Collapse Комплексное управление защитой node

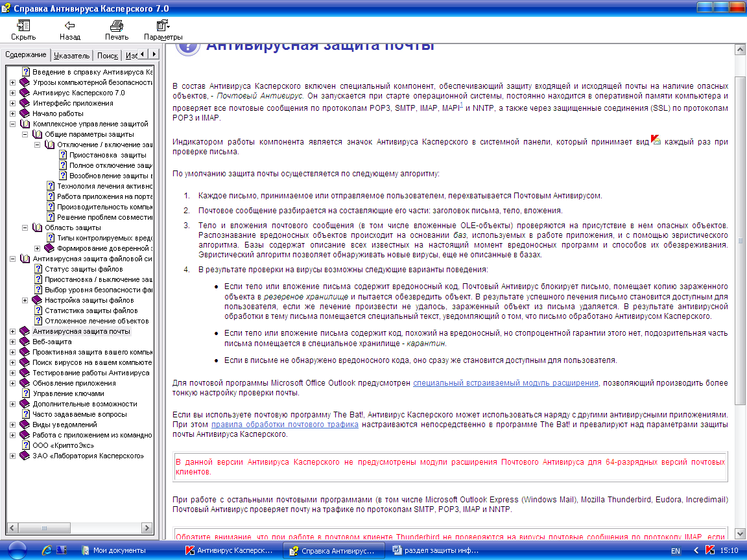pos(13,124)
